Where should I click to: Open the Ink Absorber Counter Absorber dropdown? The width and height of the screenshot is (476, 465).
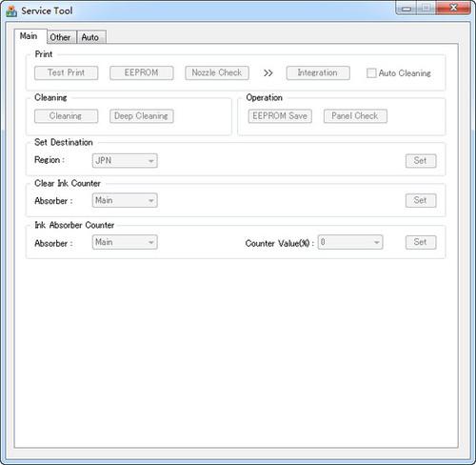point(125,242)
